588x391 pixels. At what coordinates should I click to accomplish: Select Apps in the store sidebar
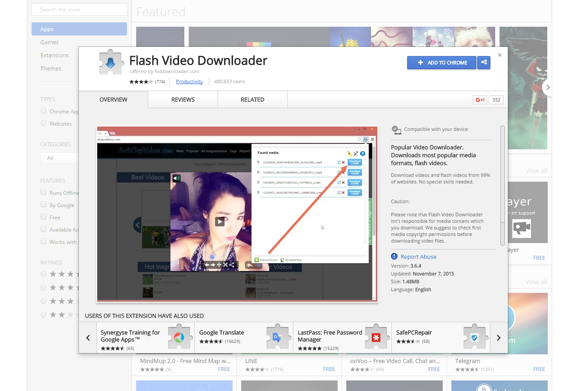coord(79,29)
